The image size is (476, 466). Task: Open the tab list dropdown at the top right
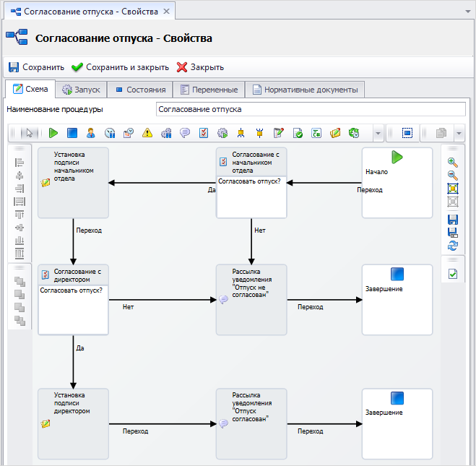[x=468, y=12]
